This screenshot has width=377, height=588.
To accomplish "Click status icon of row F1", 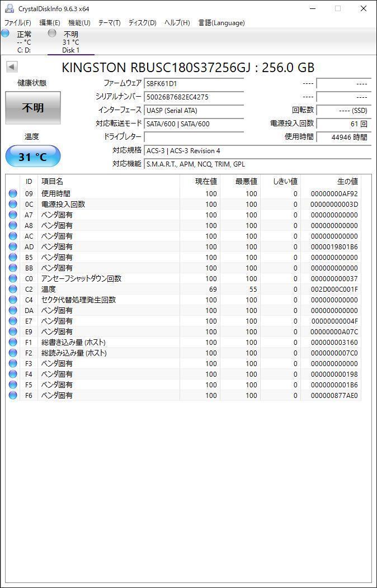I will tap(13, 343).
